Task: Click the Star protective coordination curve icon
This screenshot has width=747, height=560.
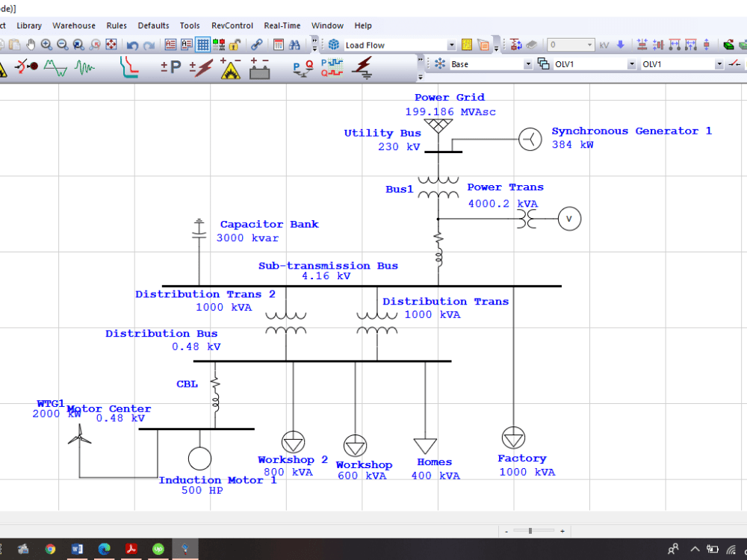Action: (128, 67)
